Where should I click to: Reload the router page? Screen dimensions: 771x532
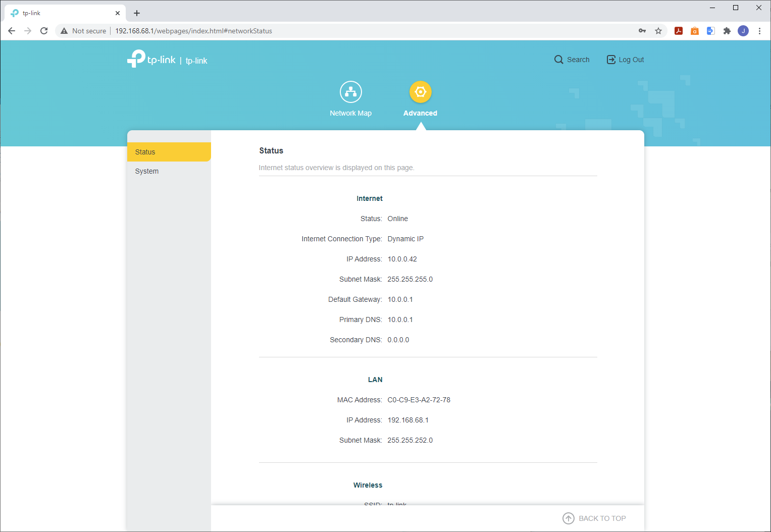tap(44, 31)
